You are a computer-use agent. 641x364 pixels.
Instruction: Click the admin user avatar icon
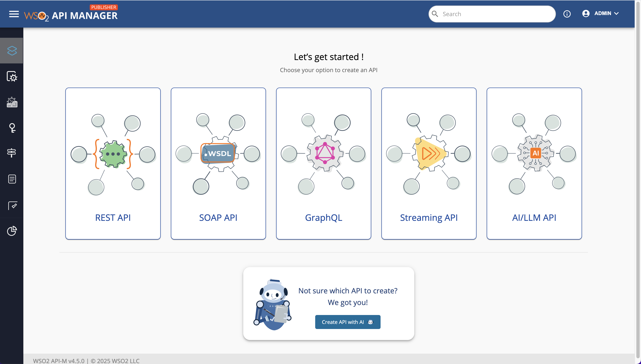point(586,14)
